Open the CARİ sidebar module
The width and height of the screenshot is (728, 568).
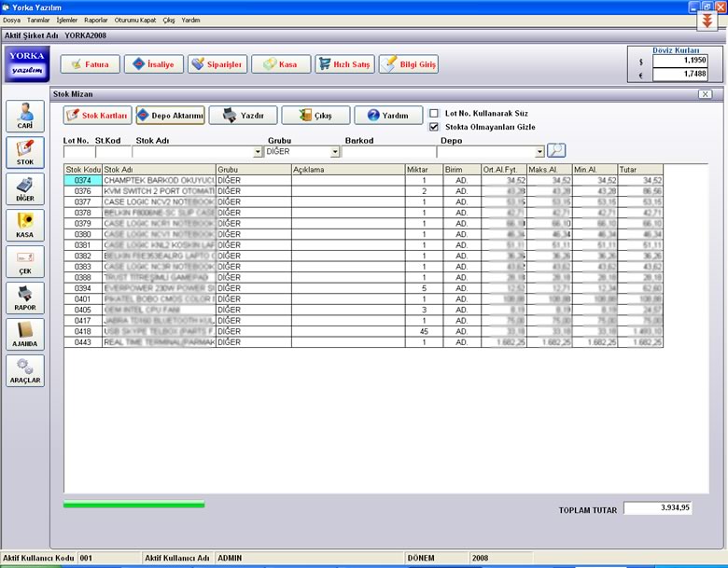pos(25,116)
